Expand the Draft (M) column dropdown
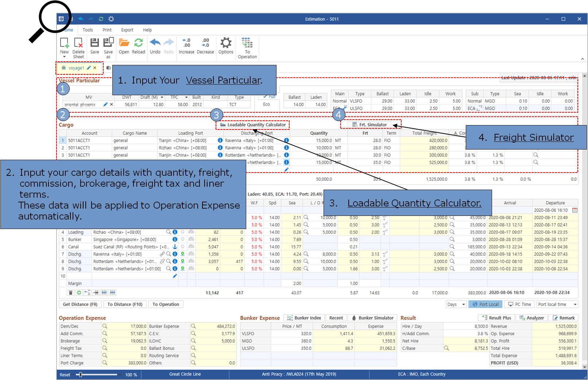Viewport: 588px width, 380px height. (162, 97)
